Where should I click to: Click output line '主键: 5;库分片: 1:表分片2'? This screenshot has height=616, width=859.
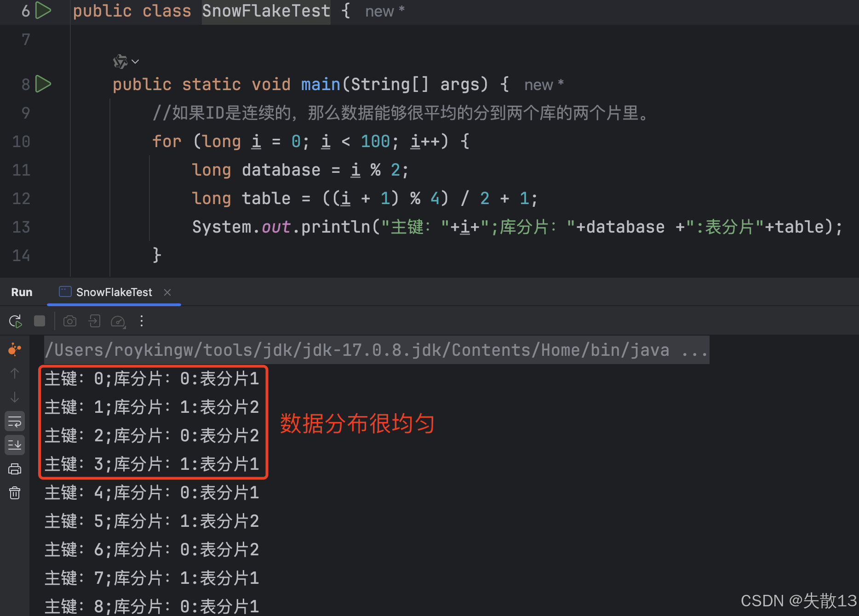pos(152,521)
